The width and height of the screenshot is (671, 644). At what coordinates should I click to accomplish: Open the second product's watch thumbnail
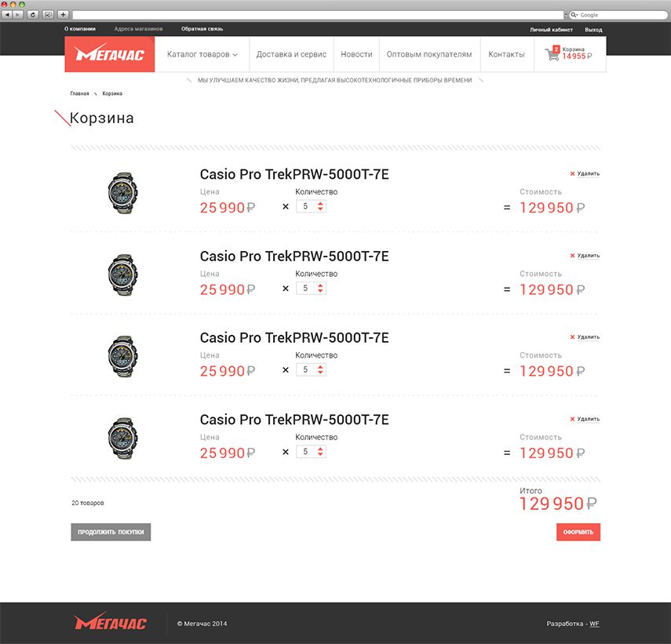click(x=122, y=275)
